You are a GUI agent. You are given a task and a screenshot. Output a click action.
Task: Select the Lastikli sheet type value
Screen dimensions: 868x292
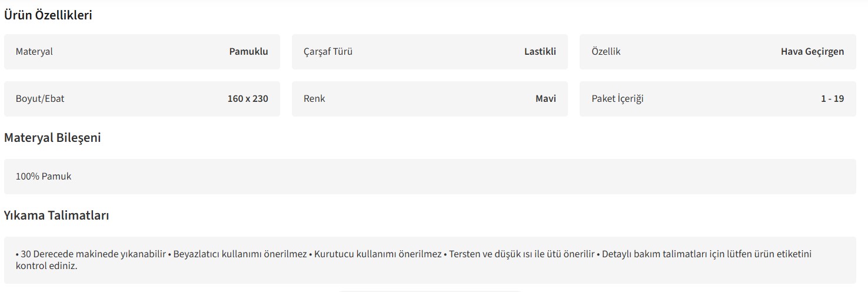[x=540, y=52]
